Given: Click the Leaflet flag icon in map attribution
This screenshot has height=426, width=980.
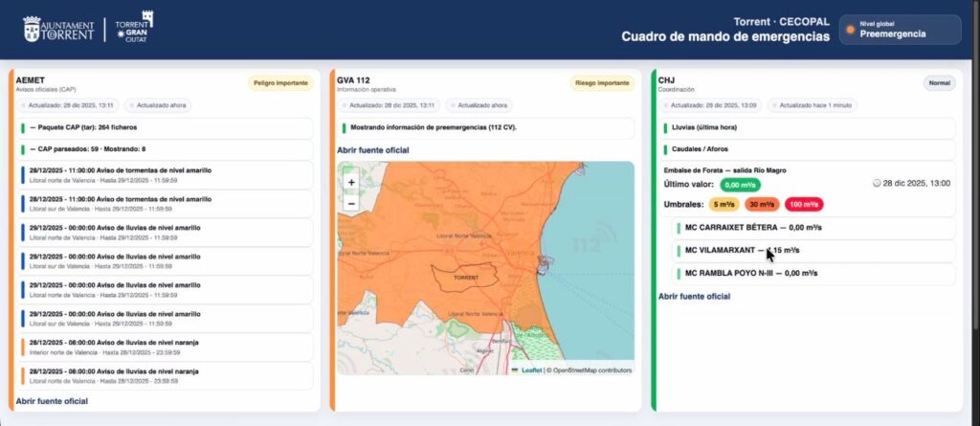Looking at the screenshot, I should coord(515,370).
